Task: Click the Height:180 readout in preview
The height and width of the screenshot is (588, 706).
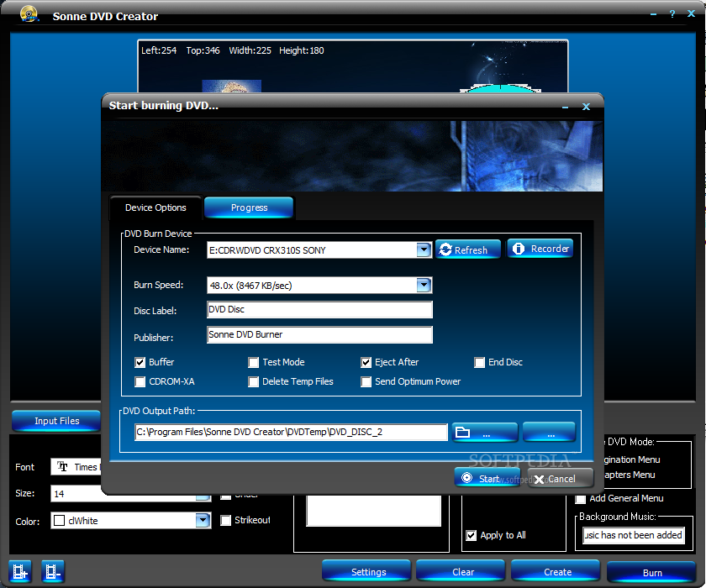Action: (301, 50)
